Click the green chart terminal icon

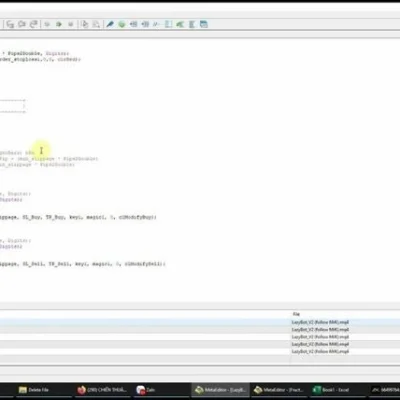[180, 24]
